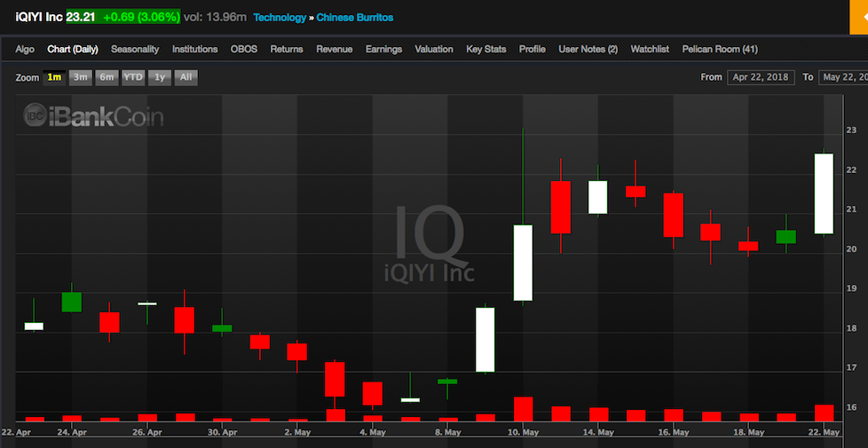
Task: Set chart zoom to 3m
Action: coord(80,77)
